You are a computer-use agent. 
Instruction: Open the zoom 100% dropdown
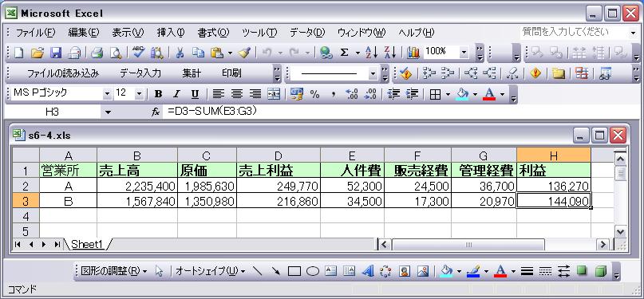[x=464, y=53]
